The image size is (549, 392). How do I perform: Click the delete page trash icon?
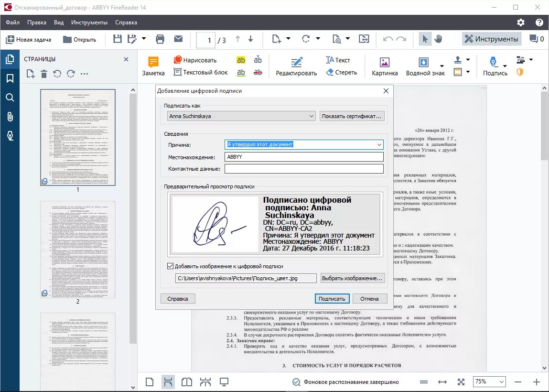(x=44, y=74)
